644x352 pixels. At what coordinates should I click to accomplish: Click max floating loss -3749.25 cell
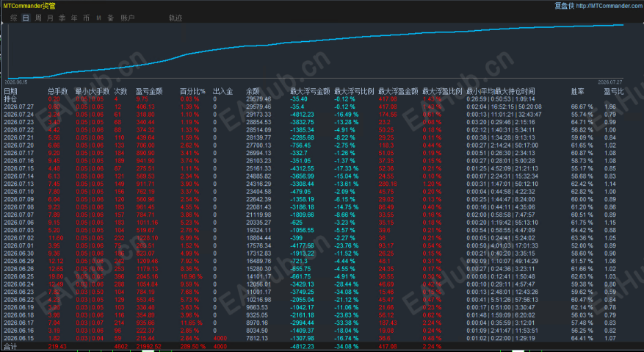click(x=303, y=292)
